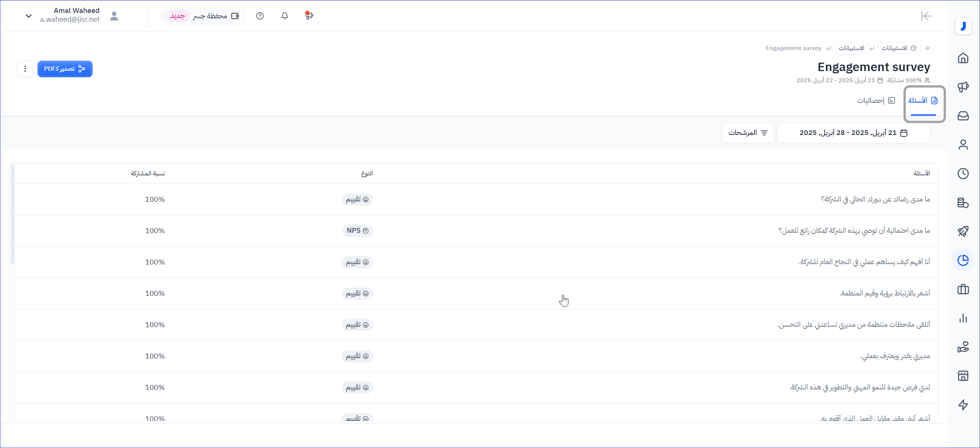This screenshot has width=980, height=448.
Task: Click the clock attendance sidebar icon
Action: click(963, 174)
